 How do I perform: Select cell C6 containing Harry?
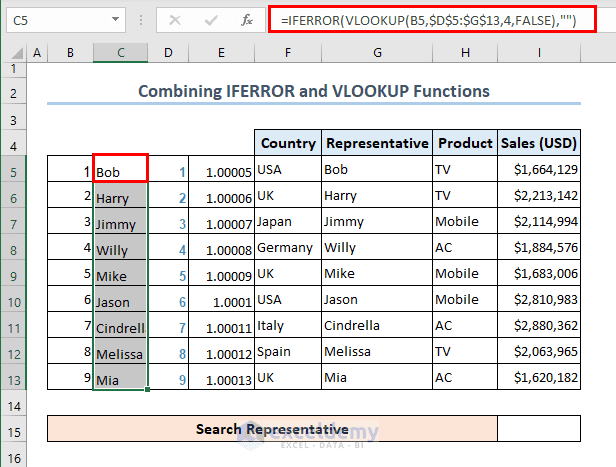[x=121, y=195]
